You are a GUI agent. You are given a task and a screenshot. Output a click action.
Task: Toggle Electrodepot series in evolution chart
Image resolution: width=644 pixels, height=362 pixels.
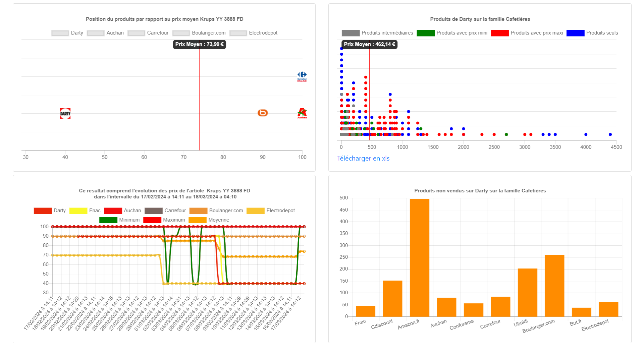pyautogui.click(x=271, y=210)
